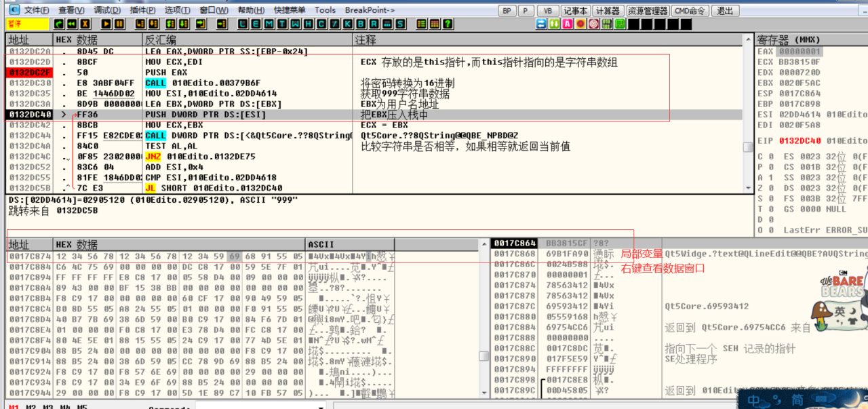This screenshot has height=409, width=868.
Task: Open the 调试(D) debug menu
Action: point(107,10)
